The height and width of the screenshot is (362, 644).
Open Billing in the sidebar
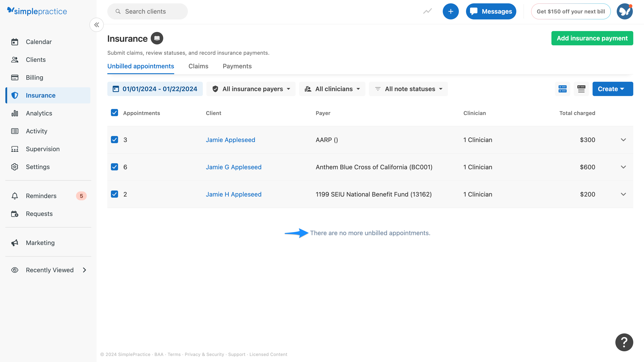coord(48,77)
